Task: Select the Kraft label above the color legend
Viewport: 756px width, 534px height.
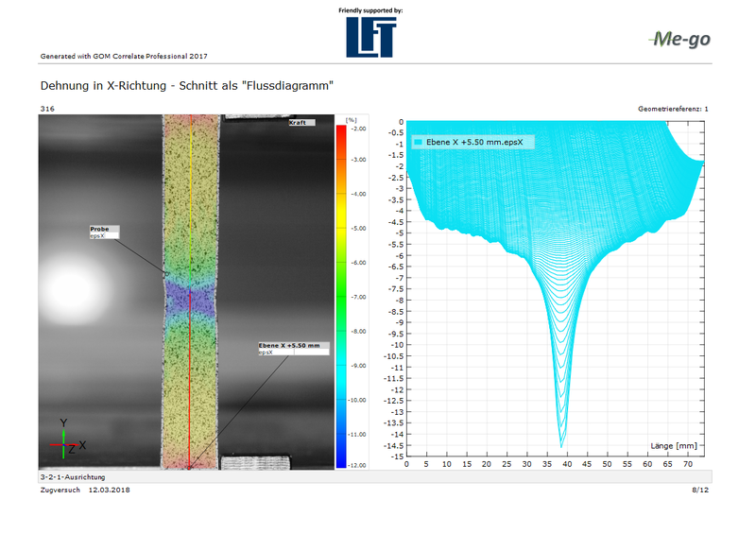Action: point(301,122)
